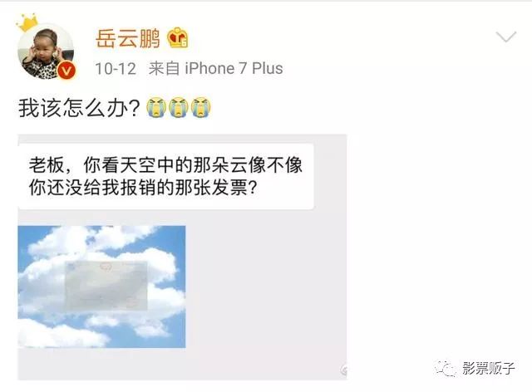The width and height of the screenshot is (532, 392).
Task: Open the username 岳云鹏 profile link
Action: (127, 38)
